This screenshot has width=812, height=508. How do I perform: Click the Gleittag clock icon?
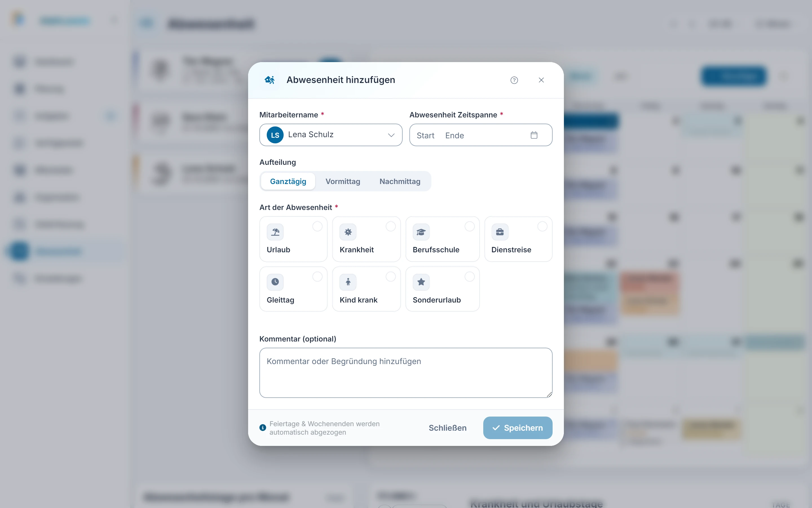click(275, 282)
